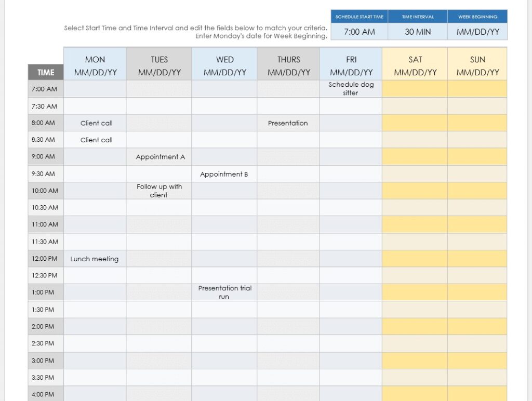The height and width of the screenshot is (401, 532).
Task: Click the 1:30 PM time row label
Action: (46, 310)
